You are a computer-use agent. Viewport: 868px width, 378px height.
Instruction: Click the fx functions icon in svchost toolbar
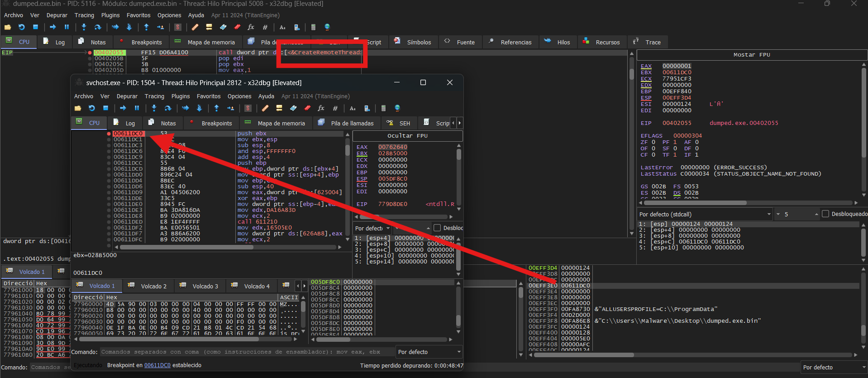tap(321, 108)
